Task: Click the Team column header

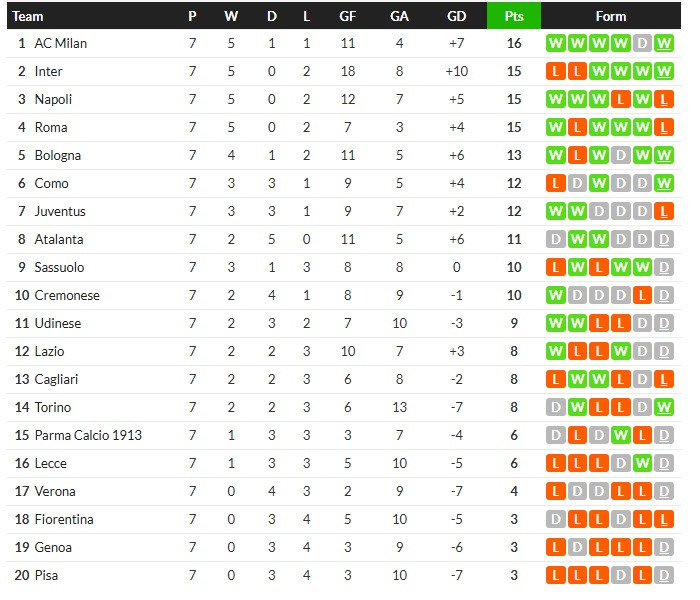Action: (28, 16)
